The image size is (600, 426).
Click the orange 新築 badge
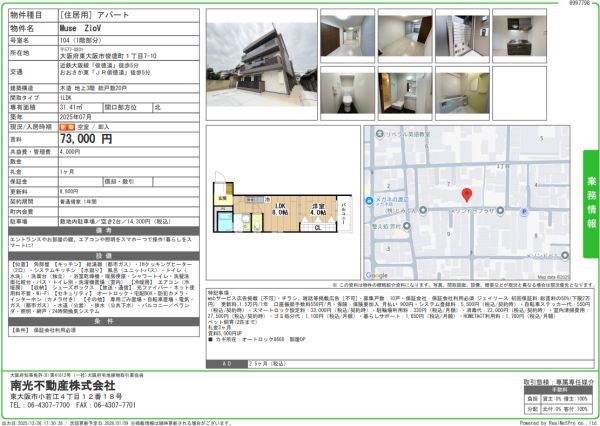pos(67,127)
